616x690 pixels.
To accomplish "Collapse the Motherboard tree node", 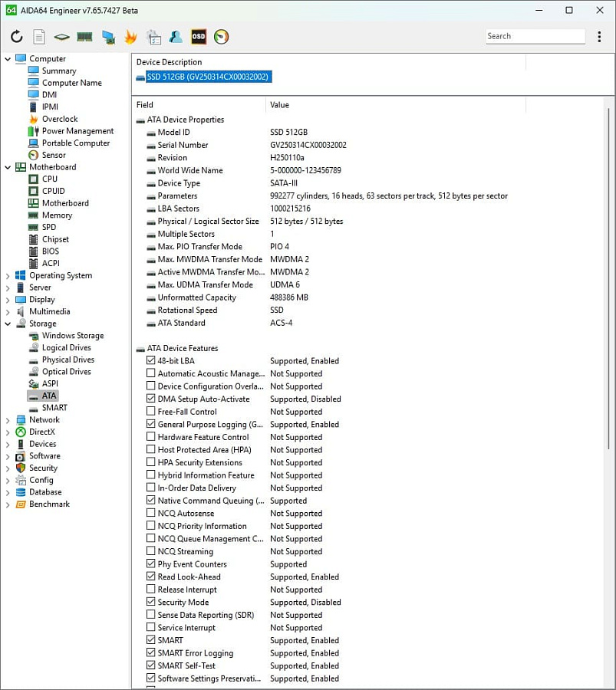I will click(8, 167).
